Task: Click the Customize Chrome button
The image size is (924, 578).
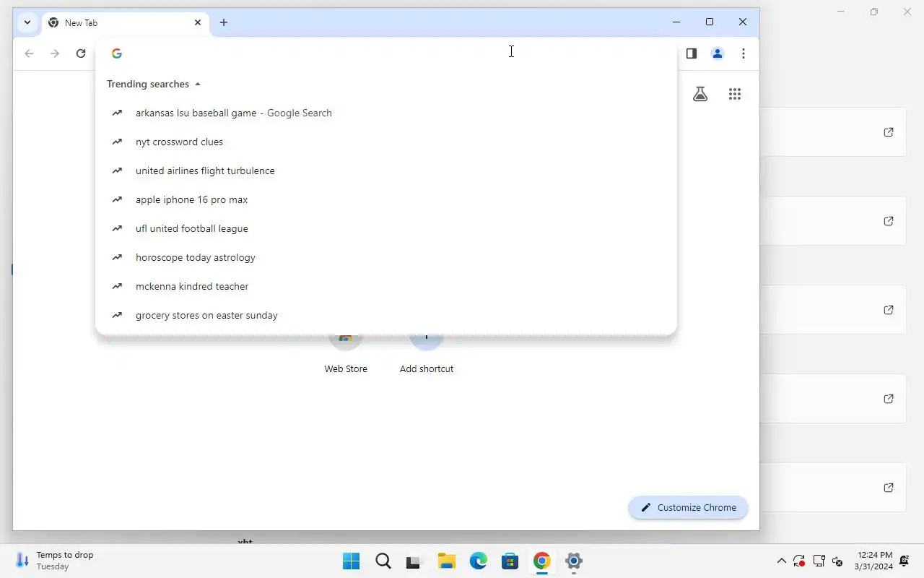Action: 688,507
